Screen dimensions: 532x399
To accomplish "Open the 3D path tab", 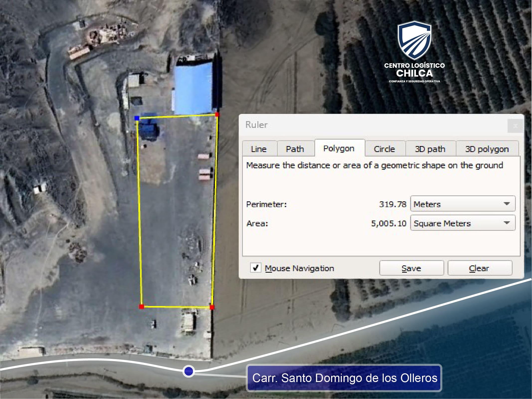I will point(430,149).
